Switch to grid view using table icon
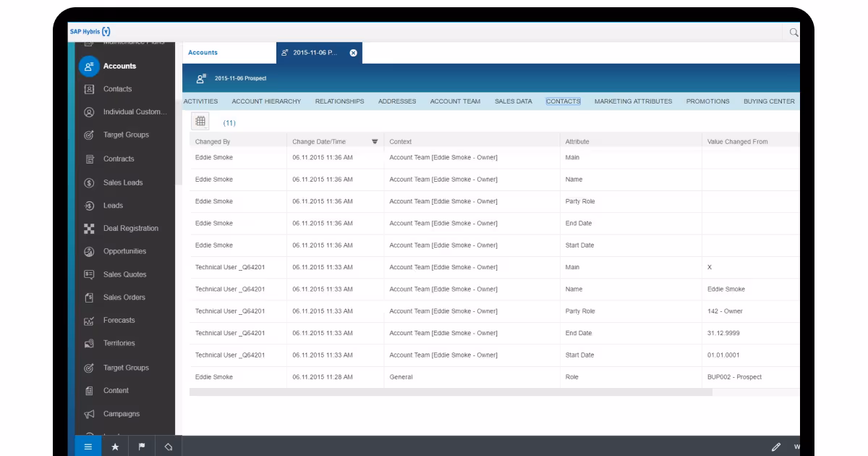The height and width of the screenshot is (456, 868). click(200, 121)
